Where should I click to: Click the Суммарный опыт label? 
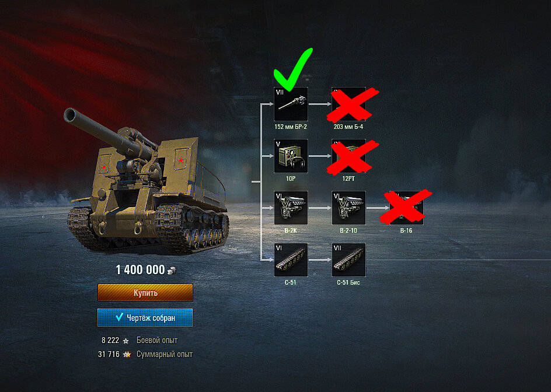[165, 355]
